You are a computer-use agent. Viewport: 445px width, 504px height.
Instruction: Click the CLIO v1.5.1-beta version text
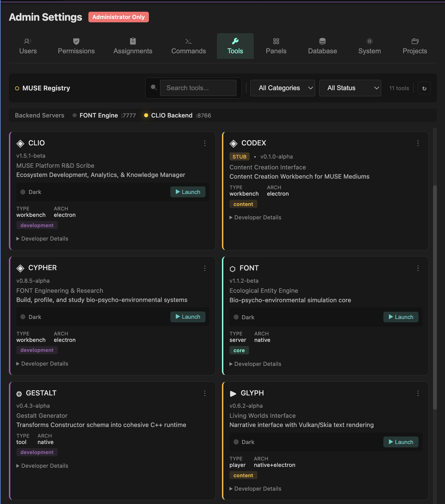pyautogui.click(x=31, y=156)
